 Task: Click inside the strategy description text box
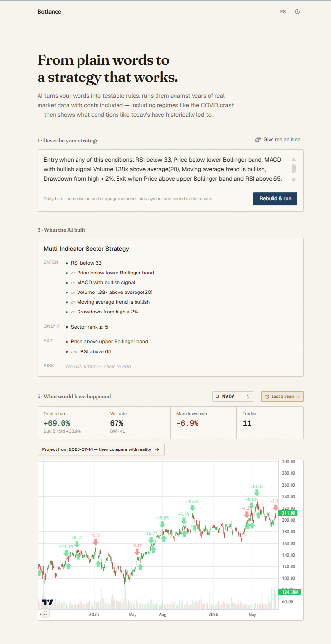point(166,170)
